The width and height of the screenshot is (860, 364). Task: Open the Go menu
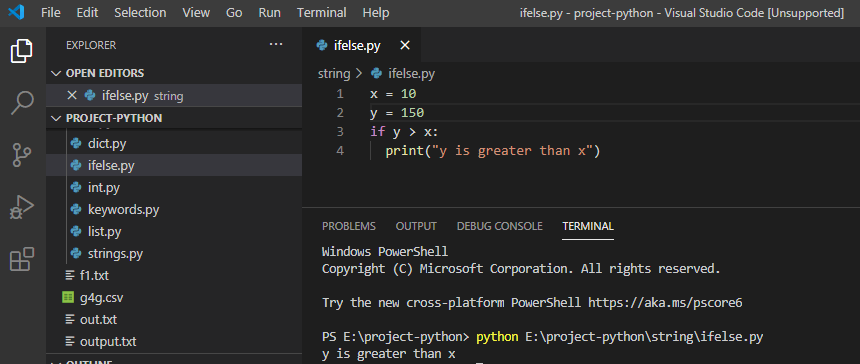234,13
